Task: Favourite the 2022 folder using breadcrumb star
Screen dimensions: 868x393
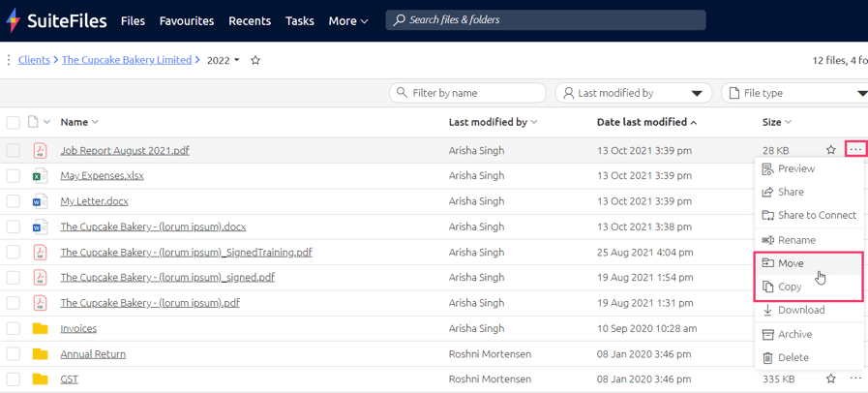Action: tap(255, 60)
